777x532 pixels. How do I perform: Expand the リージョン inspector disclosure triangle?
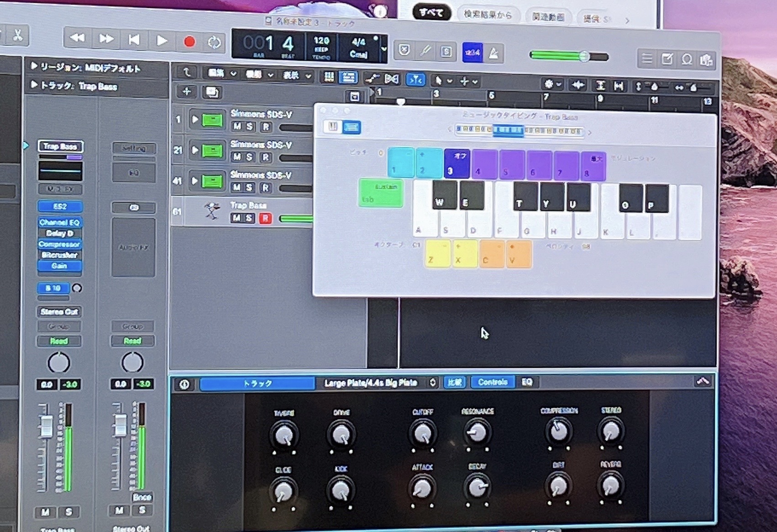pyautogui.click(x=34, y=67)
